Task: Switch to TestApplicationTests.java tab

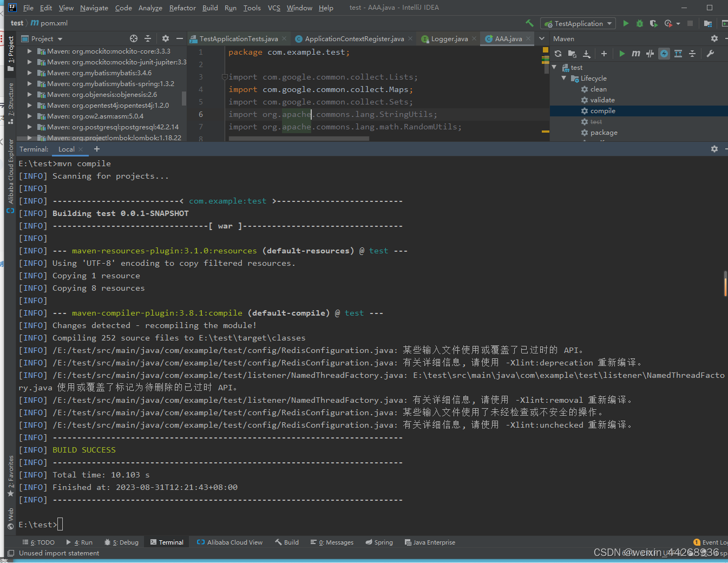Action: [x=238, y=38]
